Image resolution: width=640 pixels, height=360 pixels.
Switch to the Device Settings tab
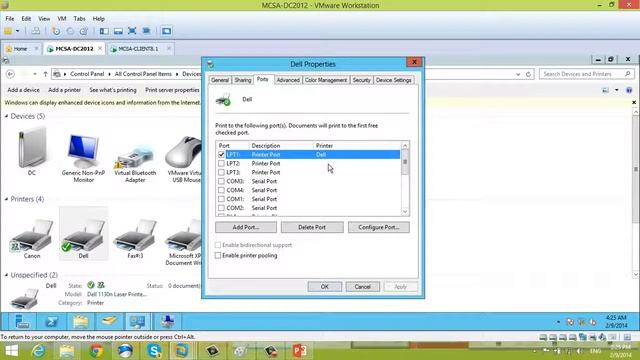(x=393, y=80)
